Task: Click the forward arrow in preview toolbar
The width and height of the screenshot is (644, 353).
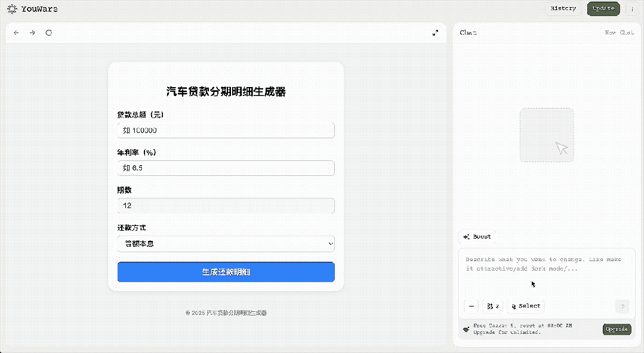Action: 32,33
